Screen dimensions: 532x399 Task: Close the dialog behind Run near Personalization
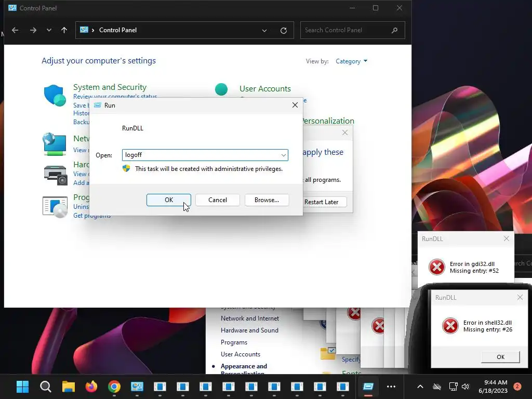pos(345,132)
